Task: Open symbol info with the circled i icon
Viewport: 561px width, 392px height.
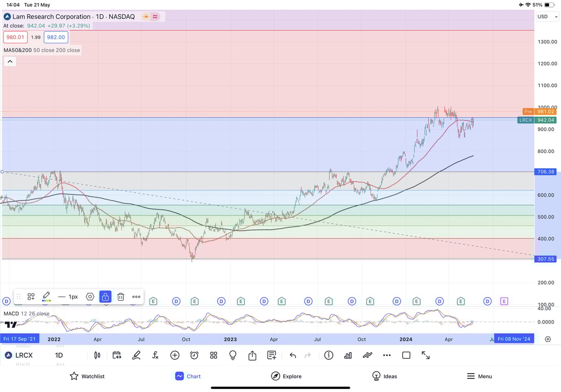Action: (329, 355)
